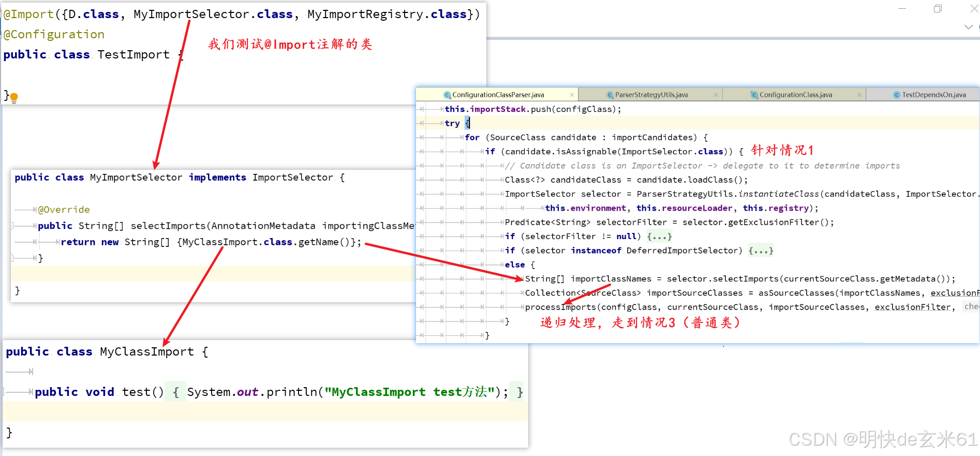
Task: Click the 'Candidate class is an ImportSelector' comment
Action: point(702,166)
